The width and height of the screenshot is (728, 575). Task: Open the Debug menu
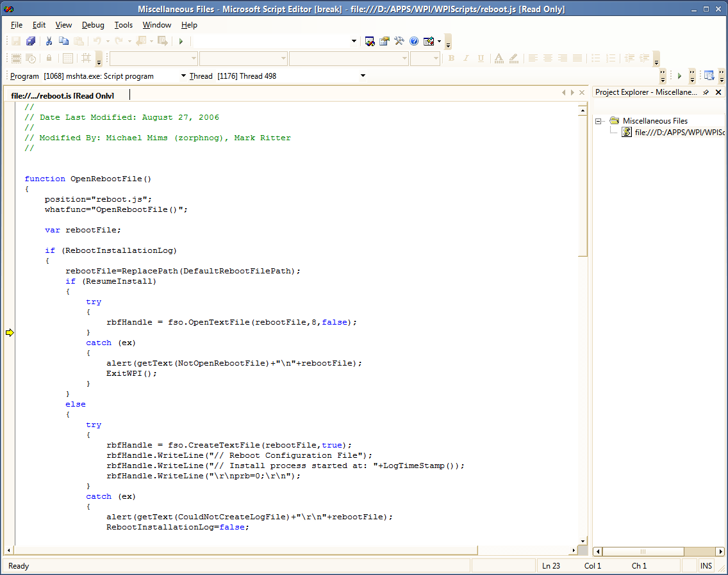coord(93,25)
